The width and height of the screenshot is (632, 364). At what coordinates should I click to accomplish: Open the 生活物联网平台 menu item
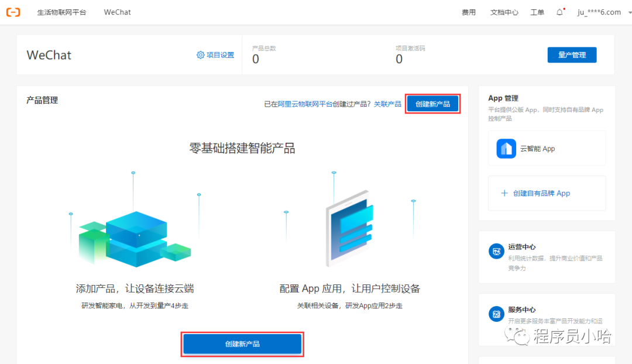coord(61,12)
